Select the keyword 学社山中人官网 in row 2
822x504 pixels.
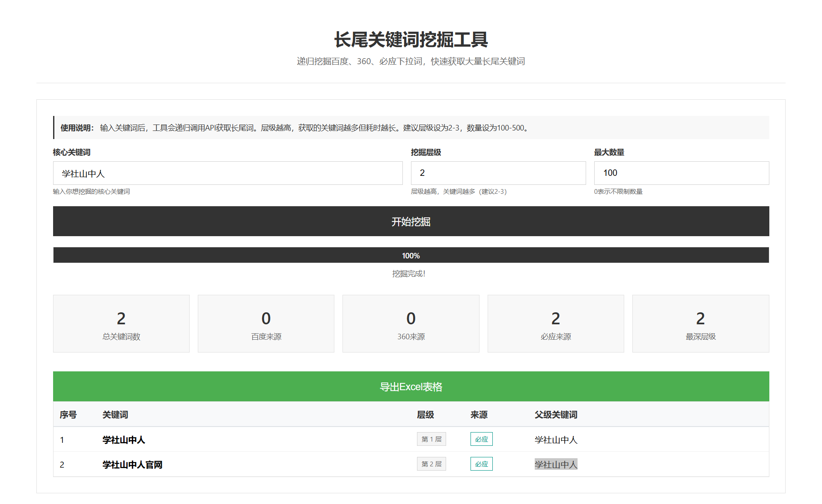[x=132, y=464]
